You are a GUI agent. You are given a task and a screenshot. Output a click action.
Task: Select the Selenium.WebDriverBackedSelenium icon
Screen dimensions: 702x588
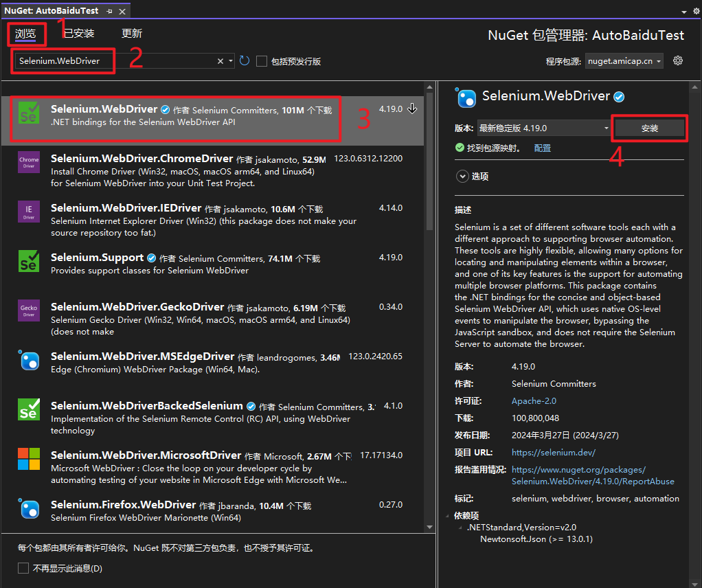tap(29, 409)
